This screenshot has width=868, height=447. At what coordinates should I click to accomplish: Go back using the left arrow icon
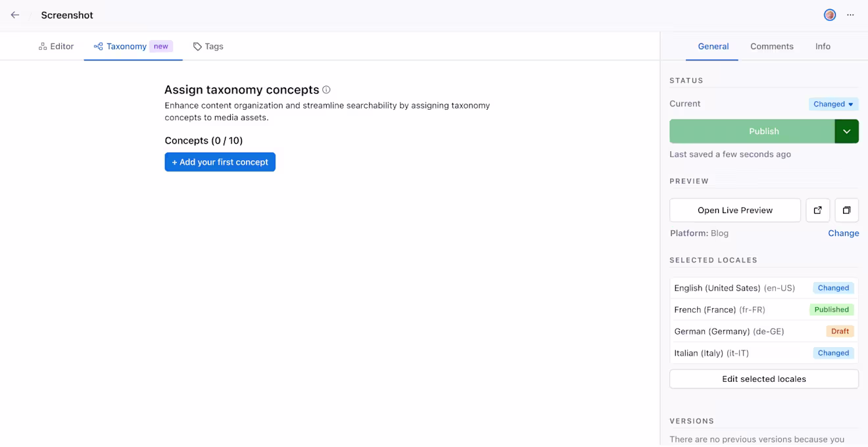pos(15,15)
